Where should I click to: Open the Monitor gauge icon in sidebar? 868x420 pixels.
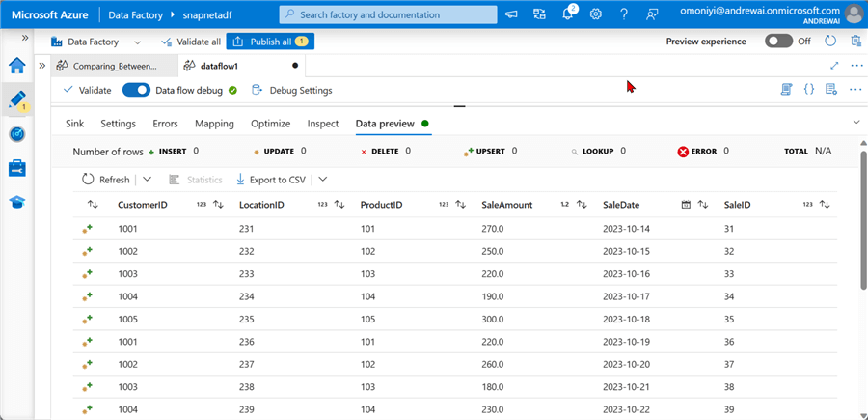pyautogui.click(x=16, y=133)
